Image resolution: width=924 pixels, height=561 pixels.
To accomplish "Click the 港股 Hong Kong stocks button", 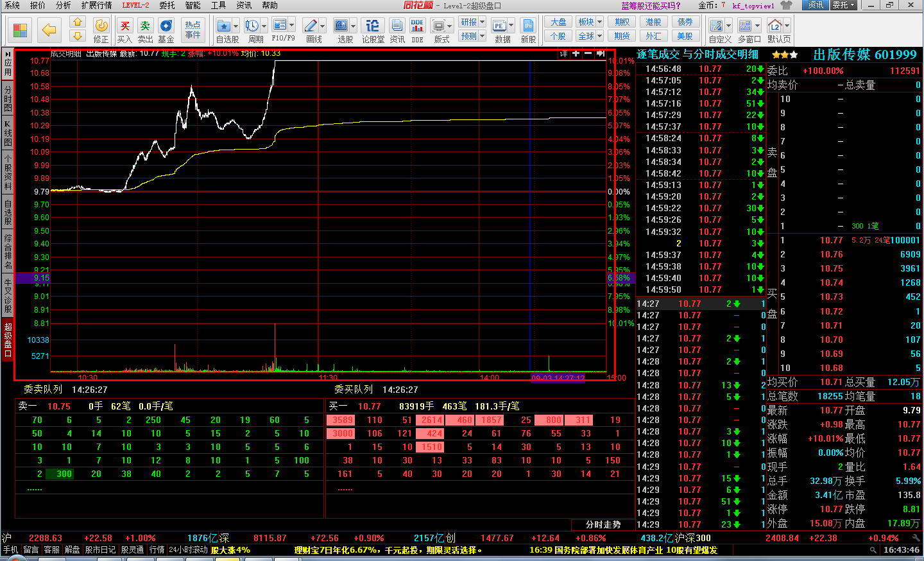I will [653, 22].
